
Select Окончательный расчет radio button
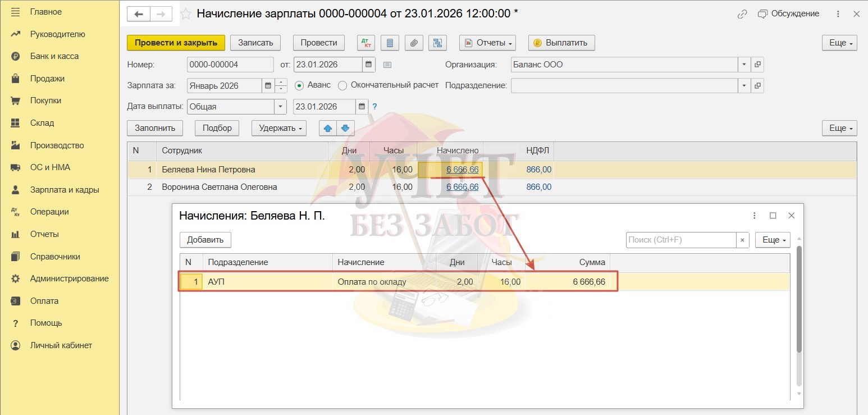click(342, 85)
